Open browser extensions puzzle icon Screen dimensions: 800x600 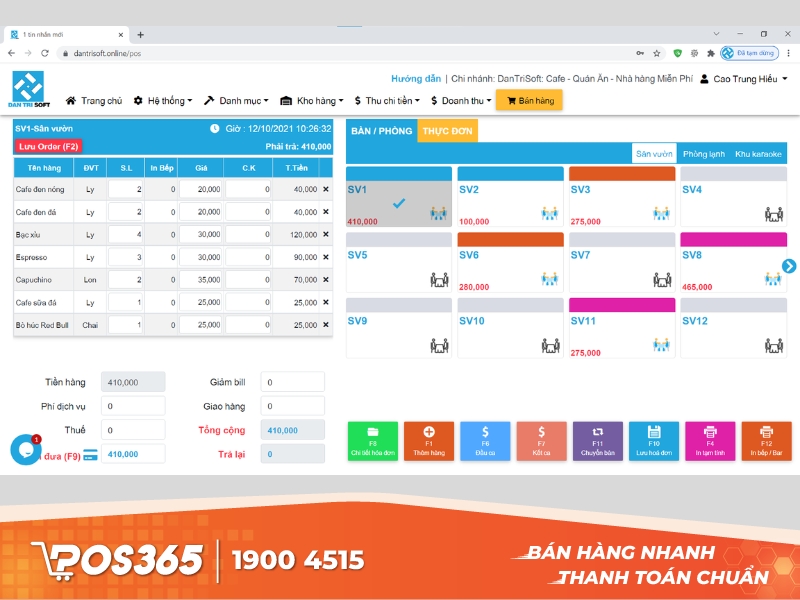[x=711, y=53]
